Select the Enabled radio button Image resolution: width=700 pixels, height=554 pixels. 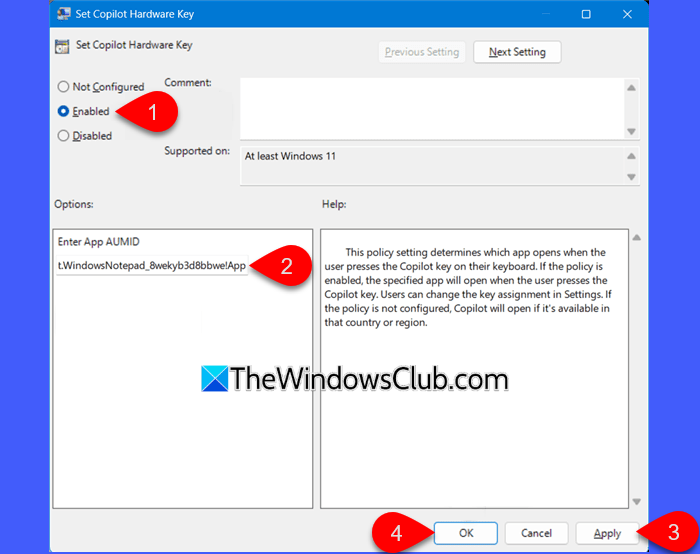pyautogui.click(x=63, y=111)
